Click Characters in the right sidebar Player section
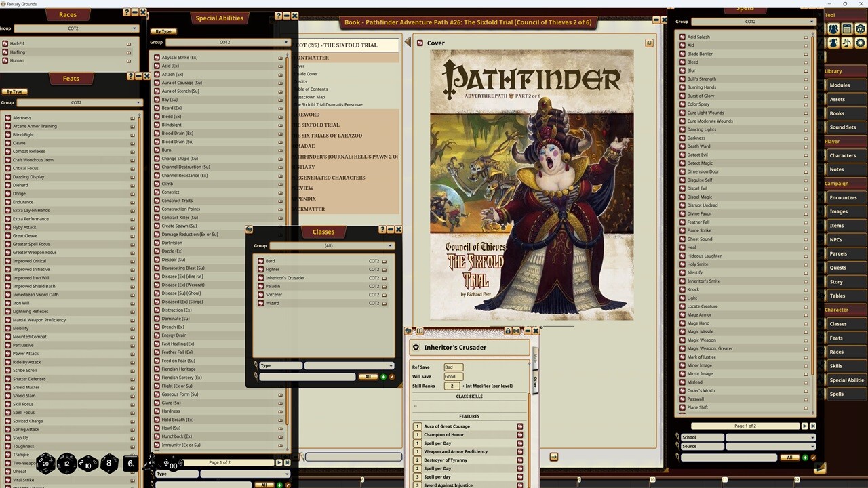 tap(842, 155)
